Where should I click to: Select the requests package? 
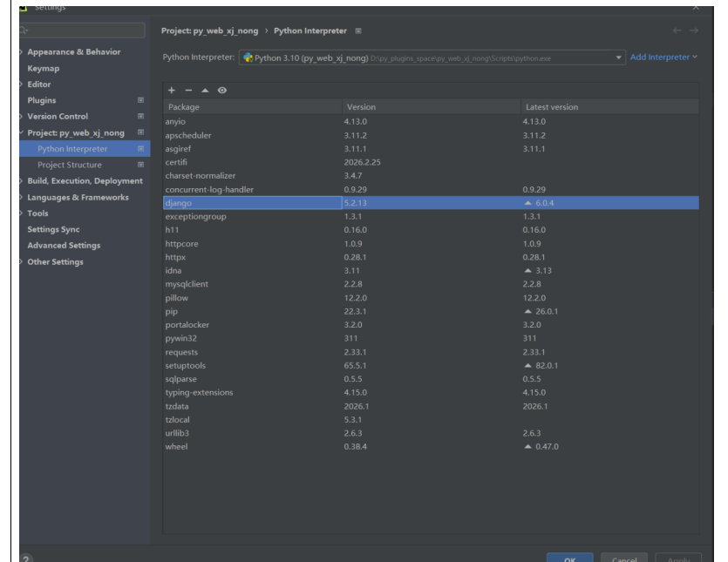(431, 352)
